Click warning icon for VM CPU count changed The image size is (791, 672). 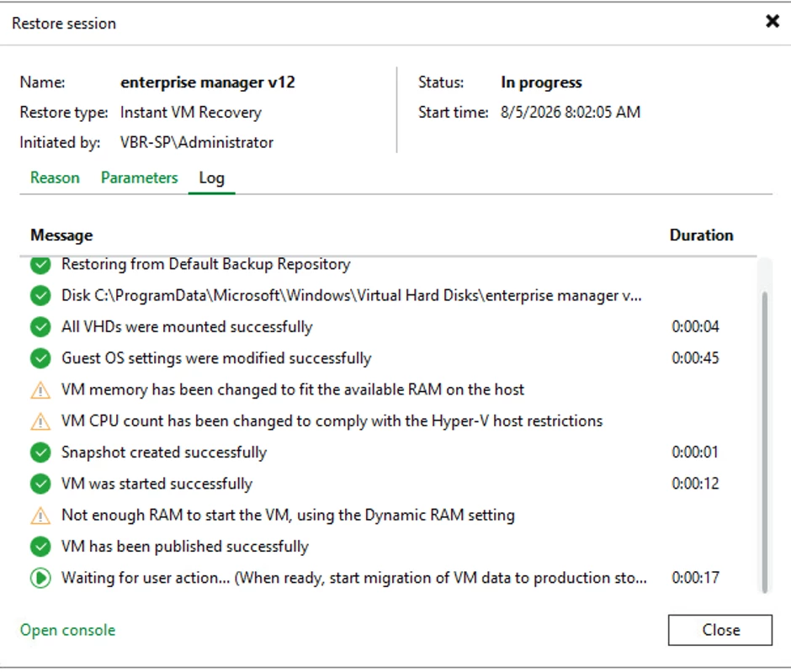click(40, 421)
